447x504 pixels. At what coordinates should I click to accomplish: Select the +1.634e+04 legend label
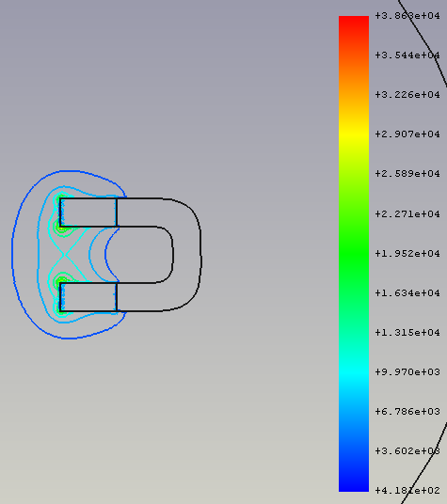pos(407,293)
